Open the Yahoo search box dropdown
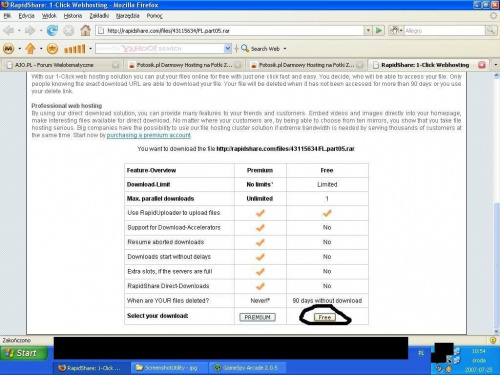This screenshot has height=375, width=500. (228, 49)
